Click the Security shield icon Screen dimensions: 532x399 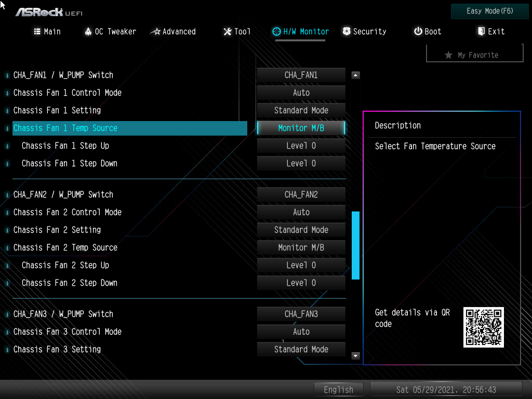(x=346, y=31)
